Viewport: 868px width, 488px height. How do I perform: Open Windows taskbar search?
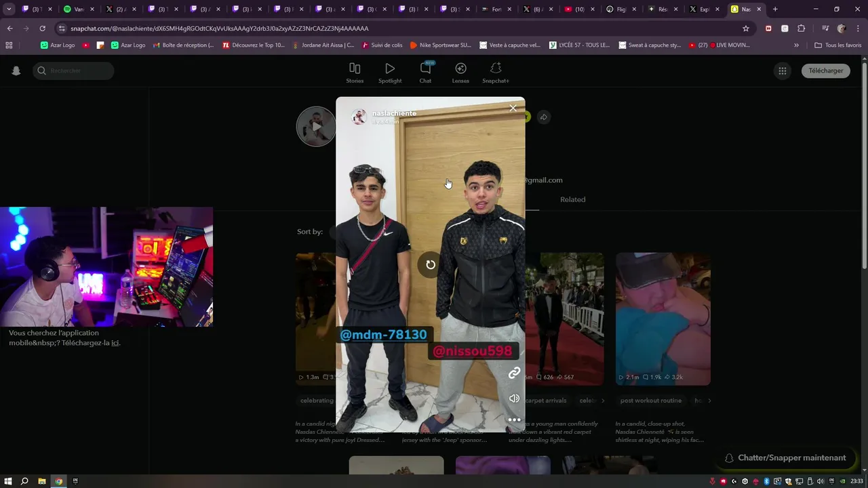(x=24, y=481)
